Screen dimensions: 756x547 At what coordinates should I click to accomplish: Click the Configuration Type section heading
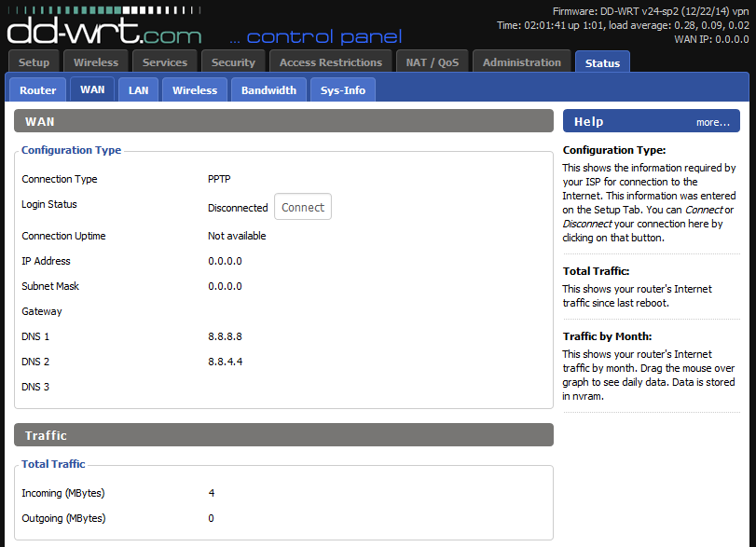pos(72,150)
